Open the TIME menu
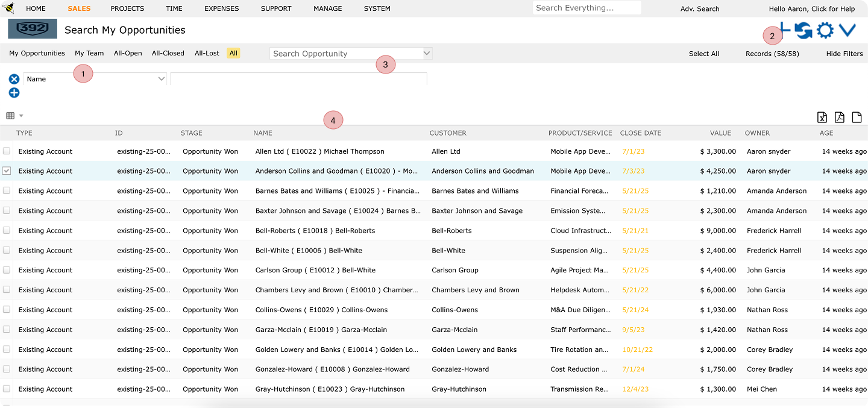Image resolution: width=868 pixels, height=408 pixels. [x=174, y=8]
